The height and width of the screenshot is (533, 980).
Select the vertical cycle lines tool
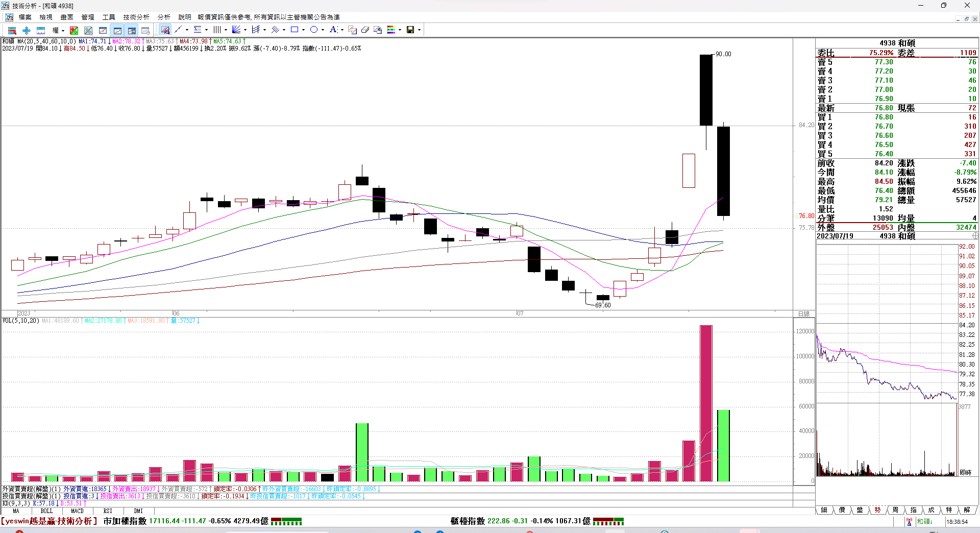[217, 30]
